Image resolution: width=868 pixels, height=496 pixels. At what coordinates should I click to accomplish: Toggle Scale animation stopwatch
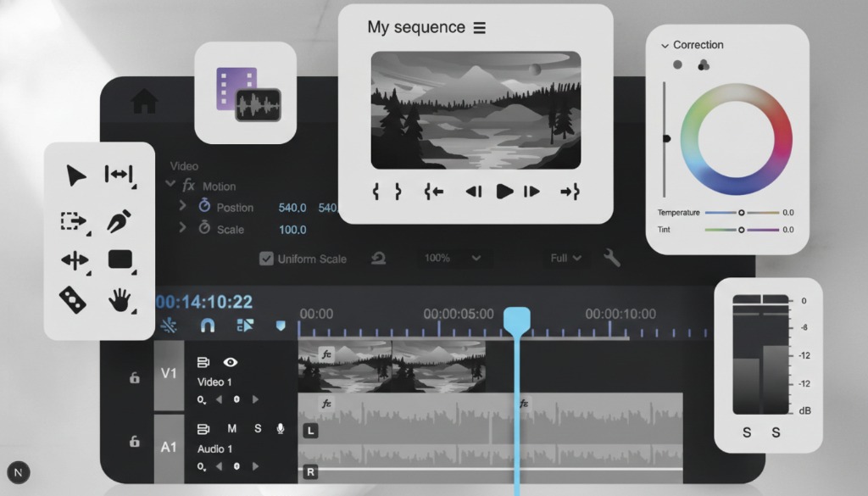click(204, 227)
